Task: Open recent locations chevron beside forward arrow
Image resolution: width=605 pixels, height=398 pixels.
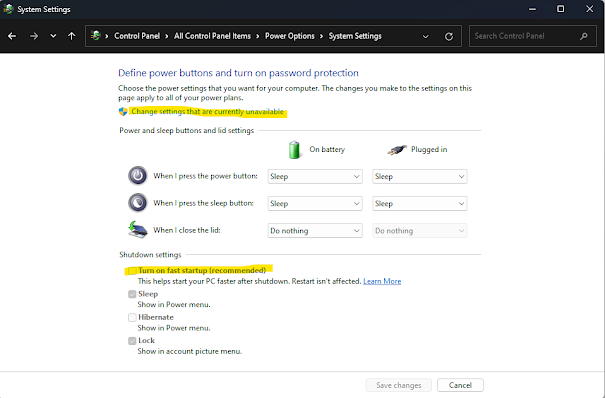Action: click(x=53, y=36)
